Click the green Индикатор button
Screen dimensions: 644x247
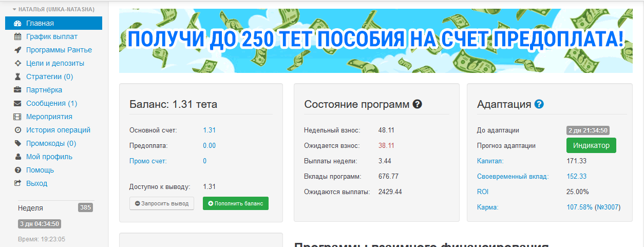[x=591, y=145]
